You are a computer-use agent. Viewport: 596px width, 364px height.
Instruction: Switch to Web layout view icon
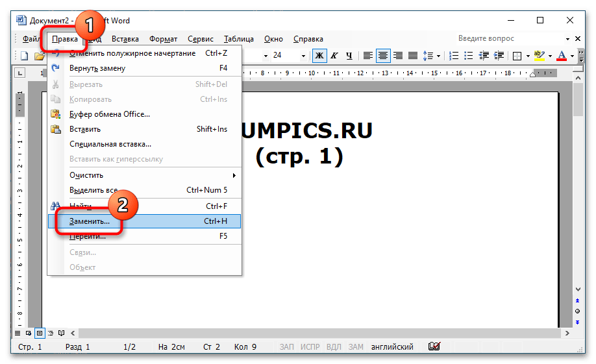click(29, 334)
